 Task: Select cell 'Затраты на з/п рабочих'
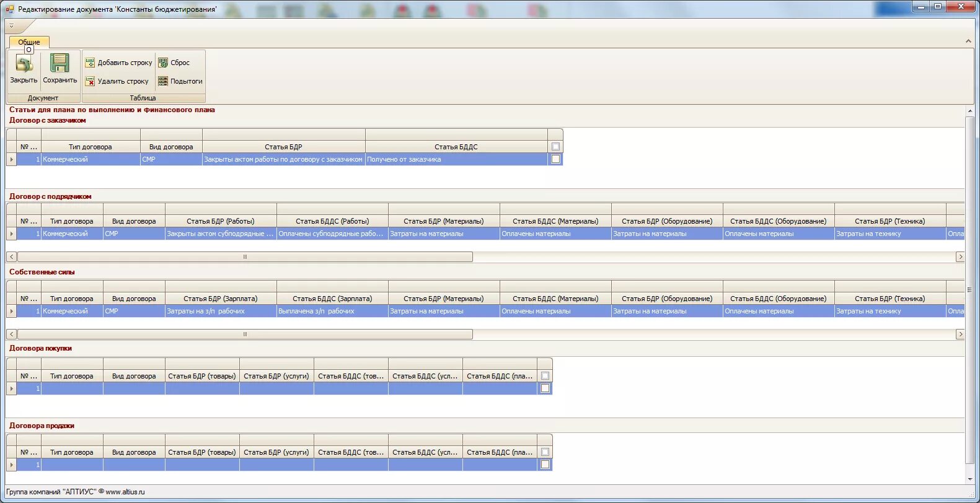(x=221, y=311)
